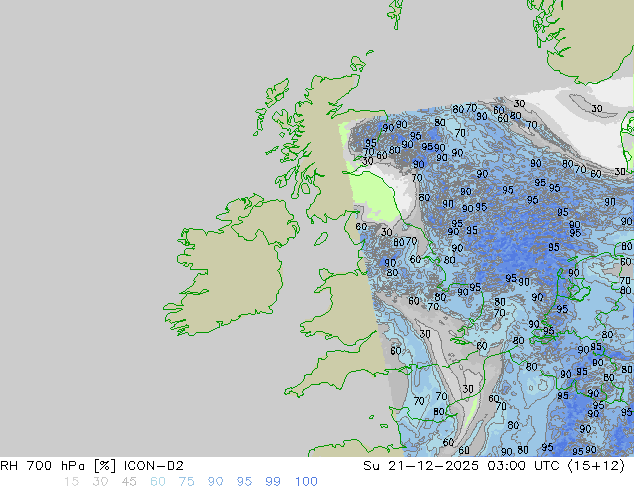Click the 'RH 700 hPa [%] ICON-D2' title
This screenshot has width=634, height=490.
(92, 466)
